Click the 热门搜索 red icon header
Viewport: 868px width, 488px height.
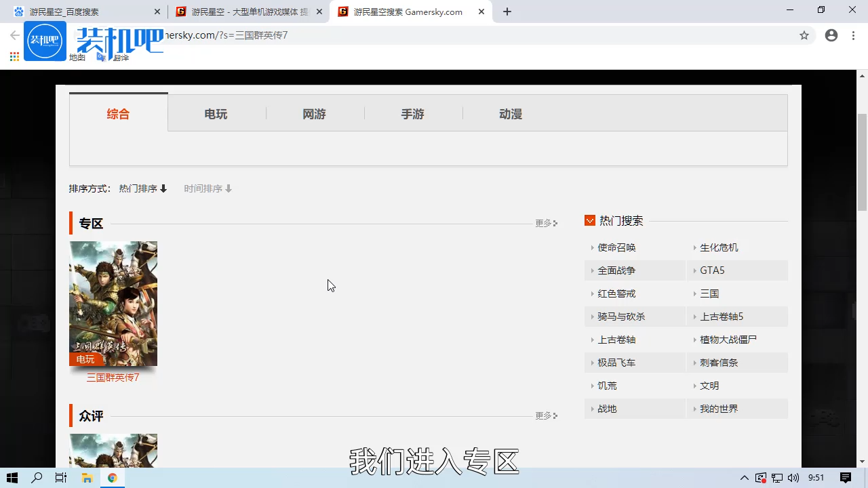coord(590,220)
